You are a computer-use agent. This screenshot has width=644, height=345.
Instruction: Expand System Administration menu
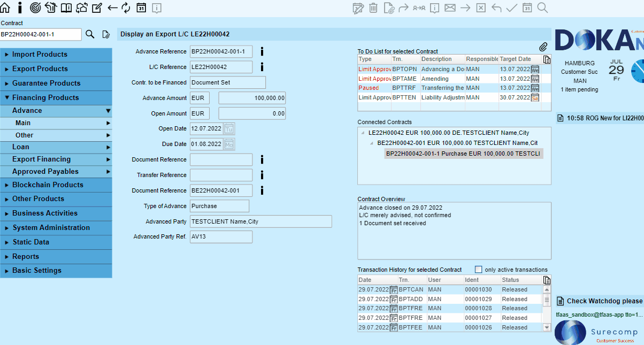pyautogui.click(x=56, y=228)
